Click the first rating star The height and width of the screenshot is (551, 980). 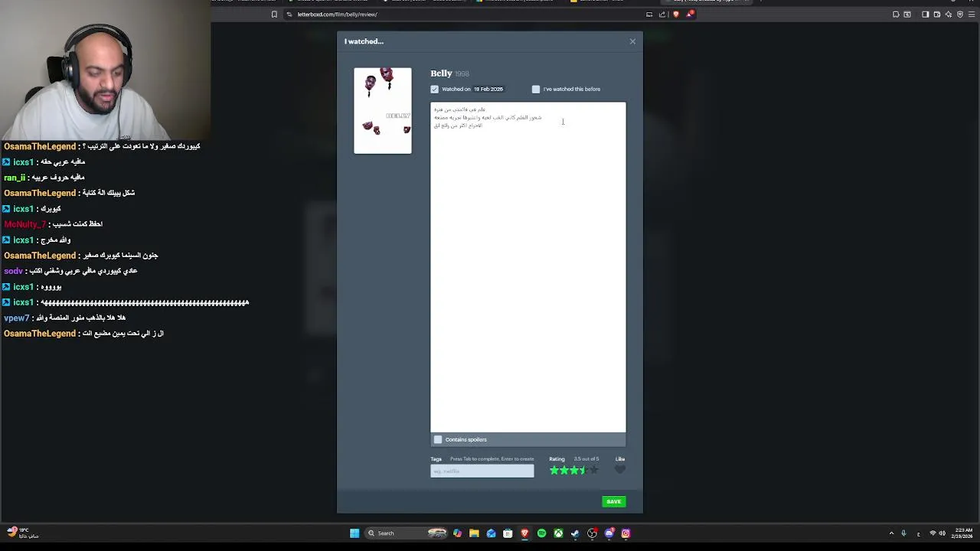pos(554,470)
